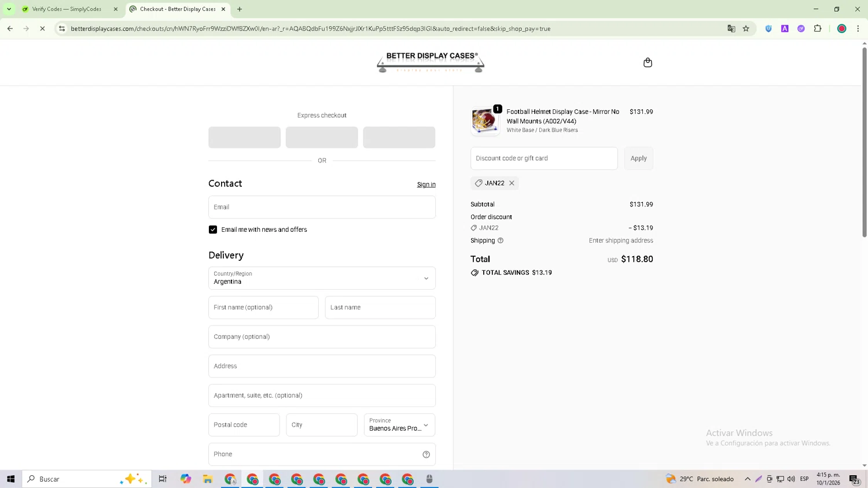Focus the Postal code field
868x488 pixels.
point(244,425)
